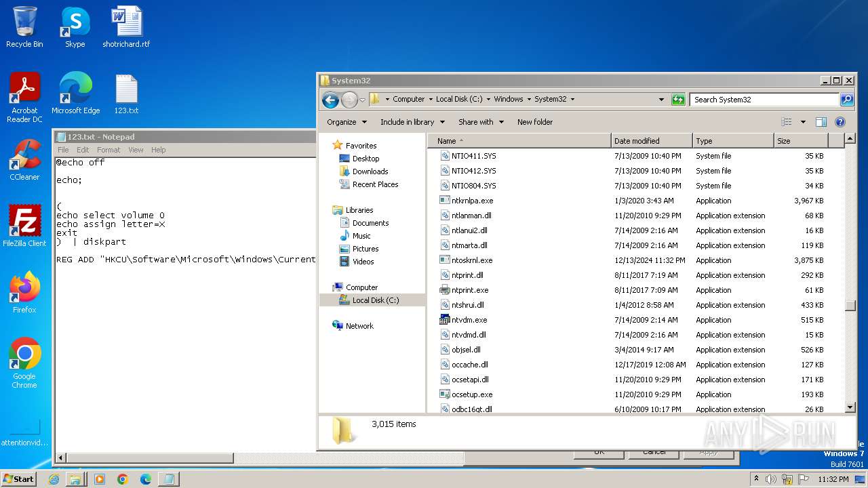Click the Chrome taskbar icon
868x488 pixels.
tap(123, 479)
